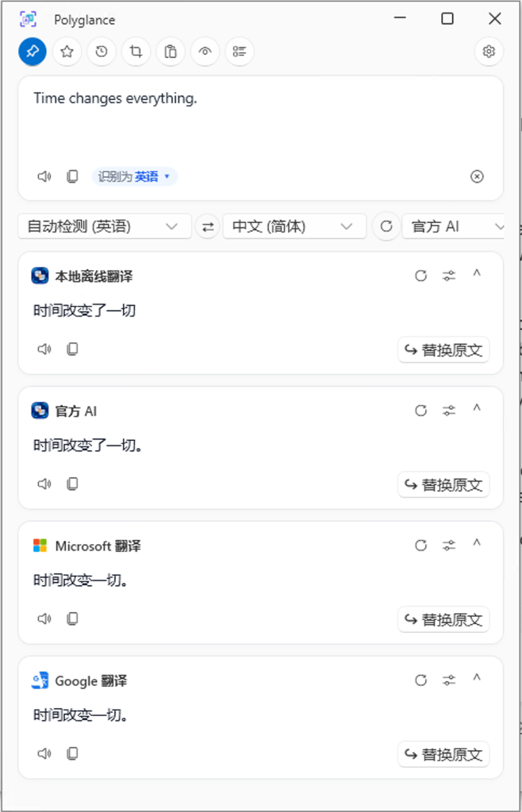
Task: Click the Polyglance app icon in title bar
Action: (x=28, y=20)
